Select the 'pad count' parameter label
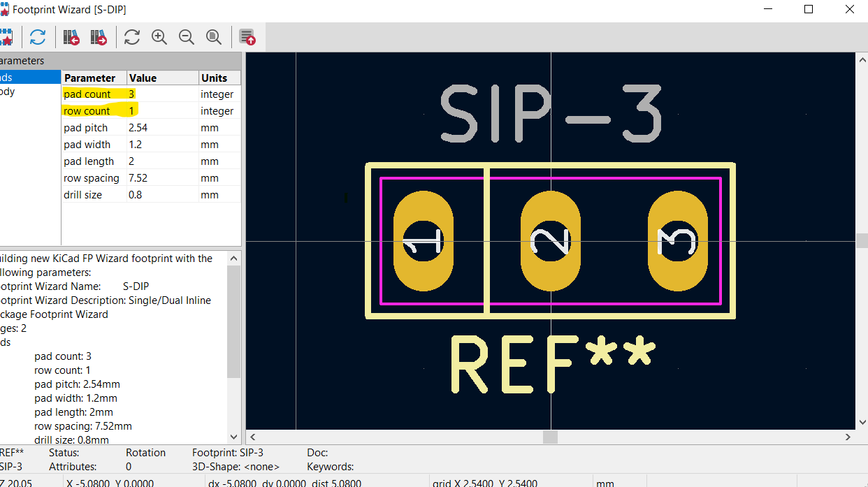 tap(87, 94)
